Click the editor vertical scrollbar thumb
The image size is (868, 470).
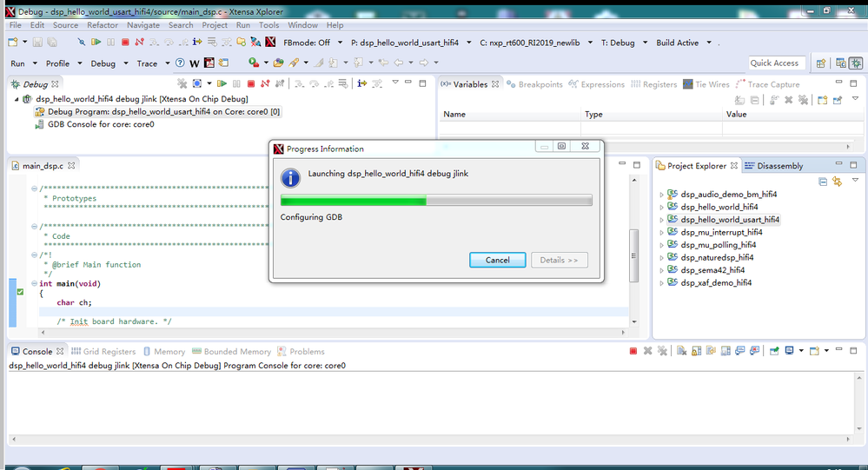click(634, 255)
